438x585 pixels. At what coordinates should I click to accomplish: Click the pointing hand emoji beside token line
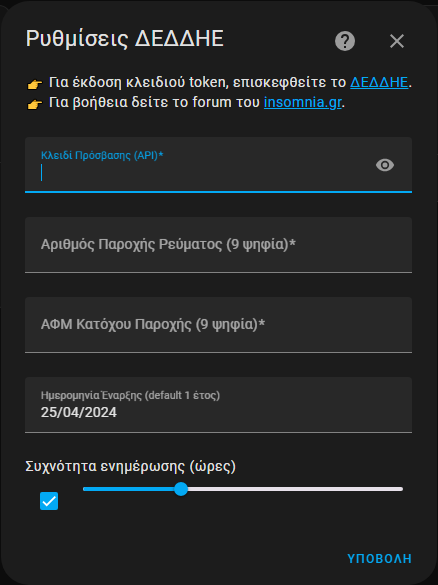(34, 84)
